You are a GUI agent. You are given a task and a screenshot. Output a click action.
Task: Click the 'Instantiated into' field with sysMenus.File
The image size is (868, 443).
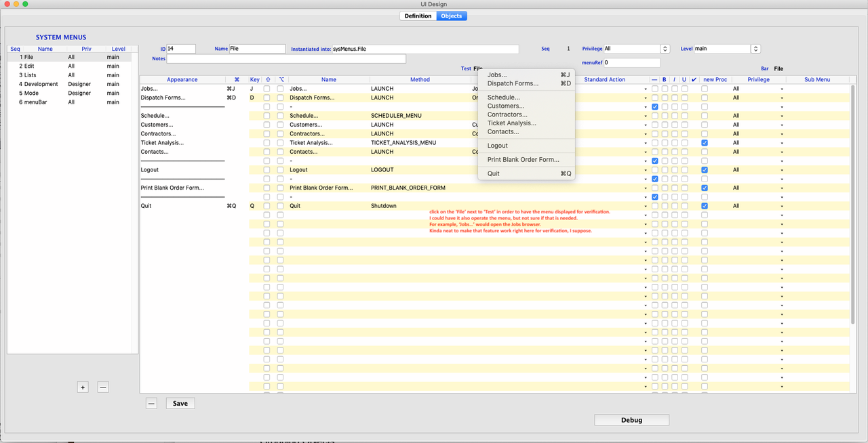[x=425, y=49]
